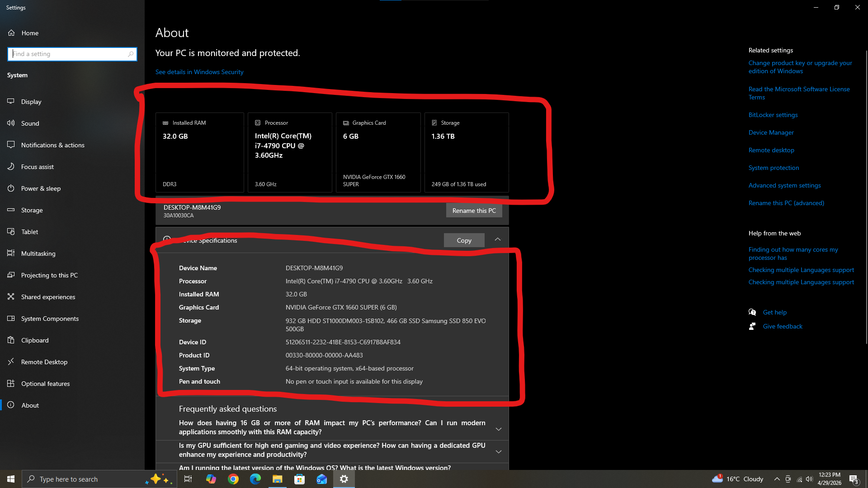
Task: Click Give feedback link
Action: pyautogui.click(x=783, y=326)
